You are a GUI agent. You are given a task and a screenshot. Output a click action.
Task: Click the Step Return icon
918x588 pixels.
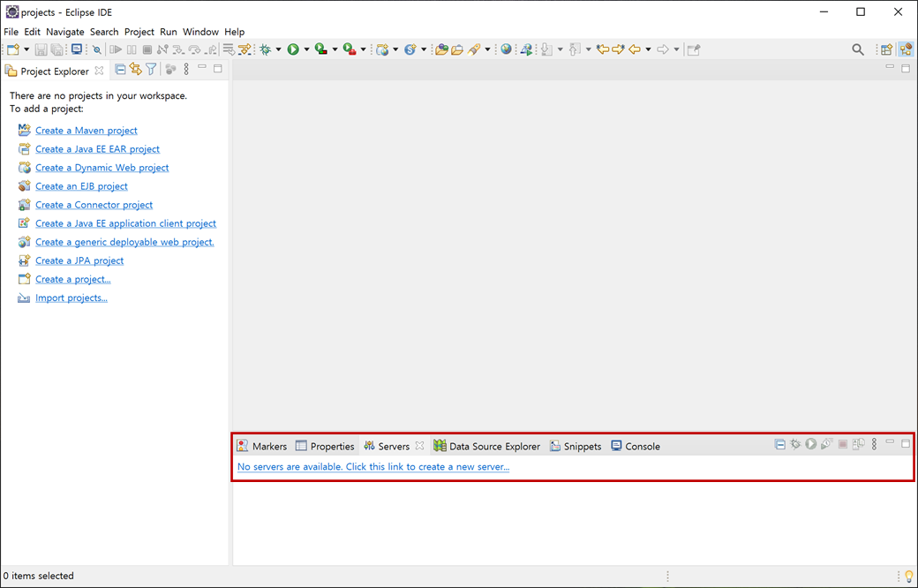pyautogui.click(x=211, y=49)
